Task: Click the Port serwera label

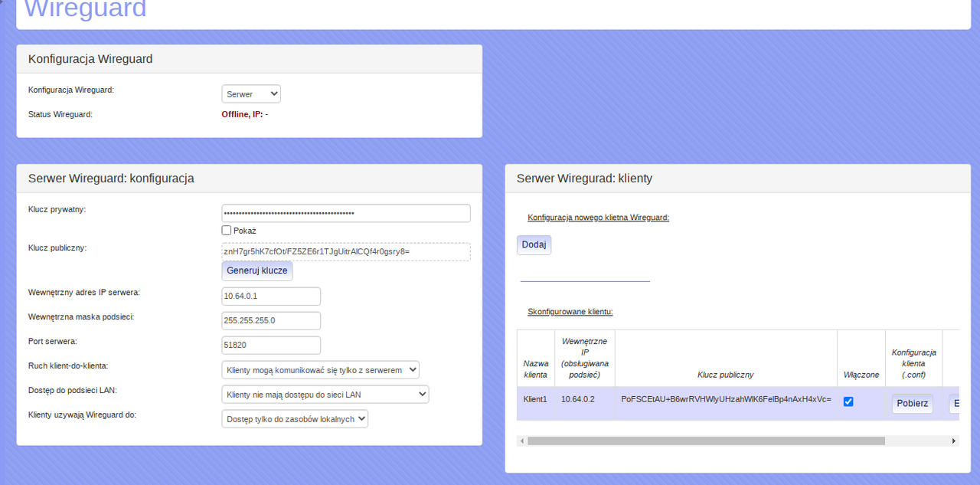Action: click(x=53, y=342)
